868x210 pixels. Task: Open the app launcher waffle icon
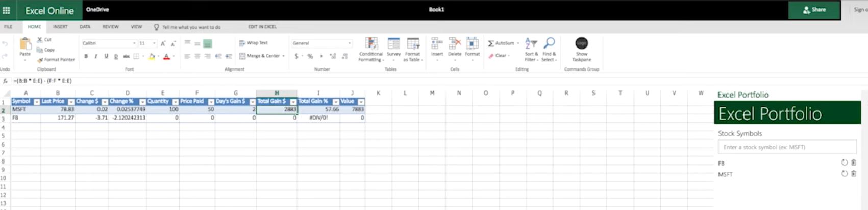(x=7, y=10)
